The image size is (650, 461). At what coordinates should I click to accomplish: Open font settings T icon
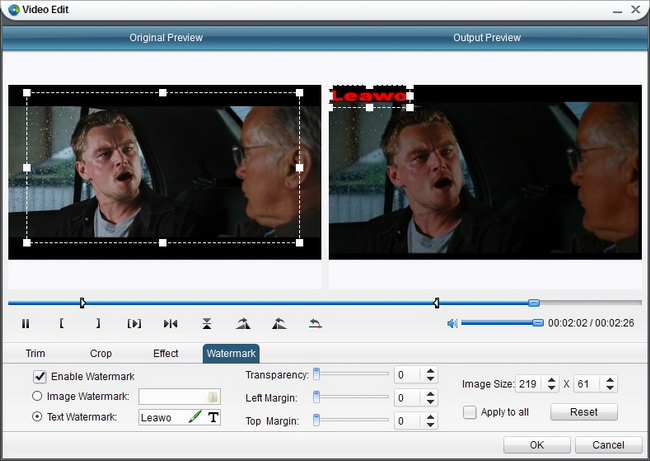213,417
